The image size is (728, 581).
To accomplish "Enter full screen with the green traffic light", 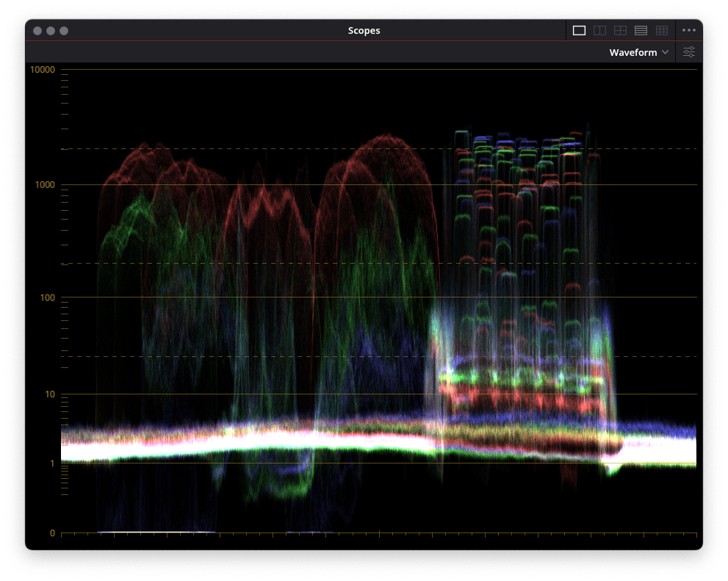I will click(64, 30).
